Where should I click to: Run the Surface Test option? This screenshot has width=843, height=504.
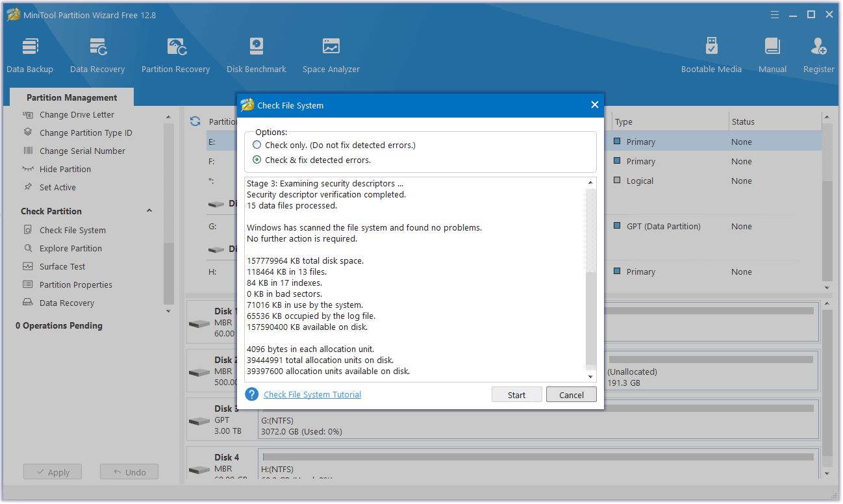point(62,267)
